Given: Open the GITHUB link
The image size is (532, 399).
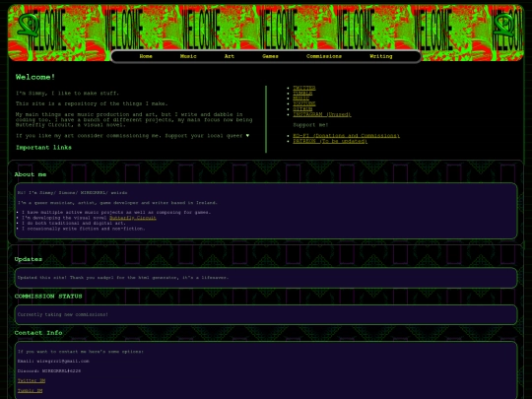Looking at the screenshot, I should point(302,109).
